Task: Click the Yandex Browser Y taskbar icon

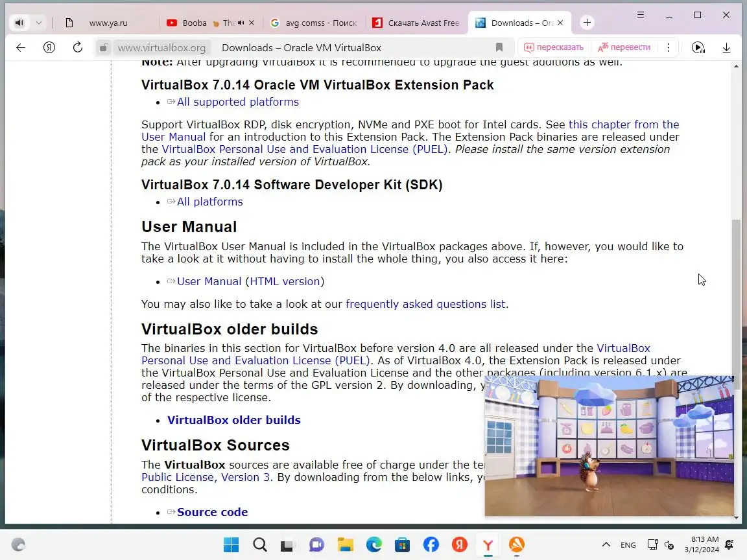Action: pos(488,544)
